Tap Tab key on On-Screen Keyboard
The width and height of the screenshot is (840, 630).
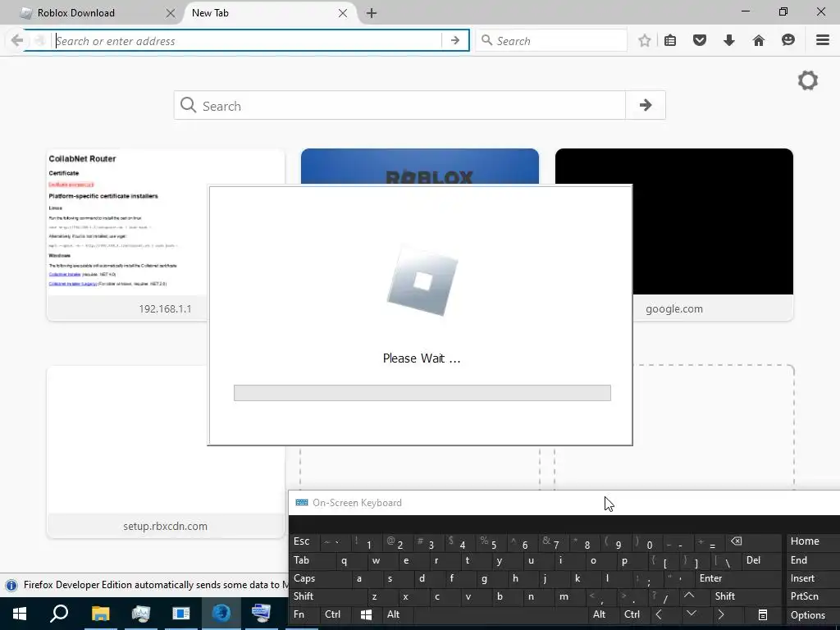coord(313,560)
